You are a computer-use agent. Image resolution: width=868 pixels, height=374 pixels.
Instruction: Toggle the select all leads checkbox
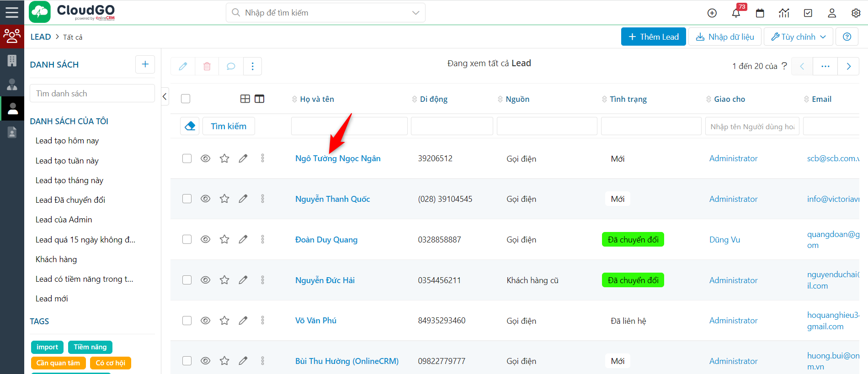pyautogui.click(x=186, y=99)
